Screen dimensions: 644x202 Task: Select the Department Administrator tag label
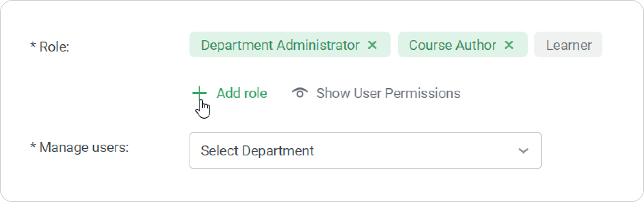[280, 45]
